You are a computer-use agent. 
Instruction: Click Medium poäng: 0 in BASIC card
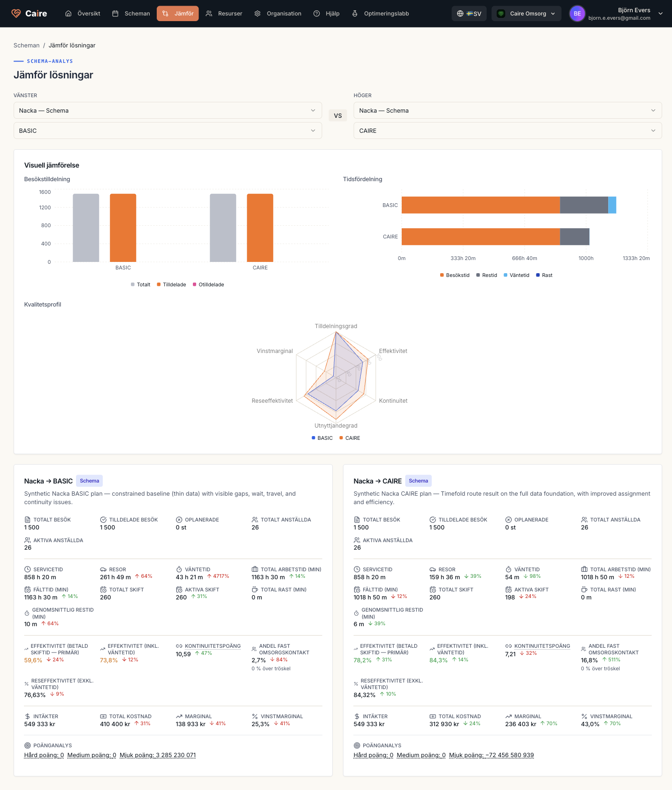click(x=92, y=755)
